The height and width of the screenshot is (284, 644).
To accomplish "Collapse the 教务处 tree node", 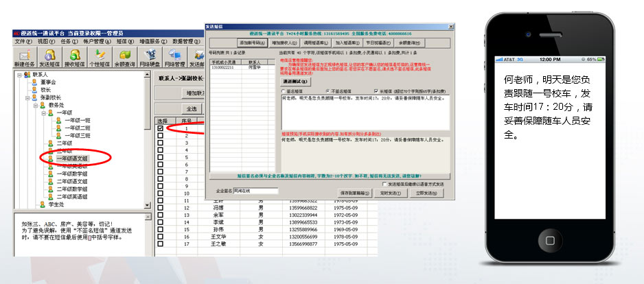I will (33, 105).
